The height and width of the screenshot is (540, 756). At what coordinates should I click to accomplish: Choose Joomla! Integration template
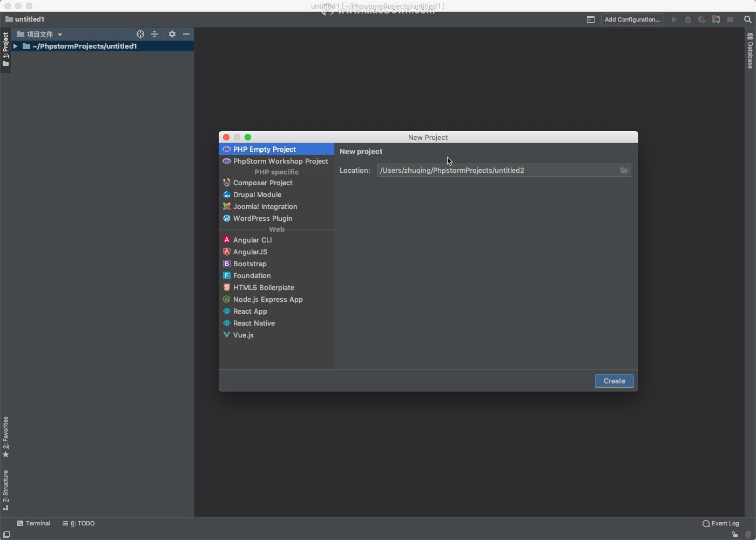pos(276,206)
